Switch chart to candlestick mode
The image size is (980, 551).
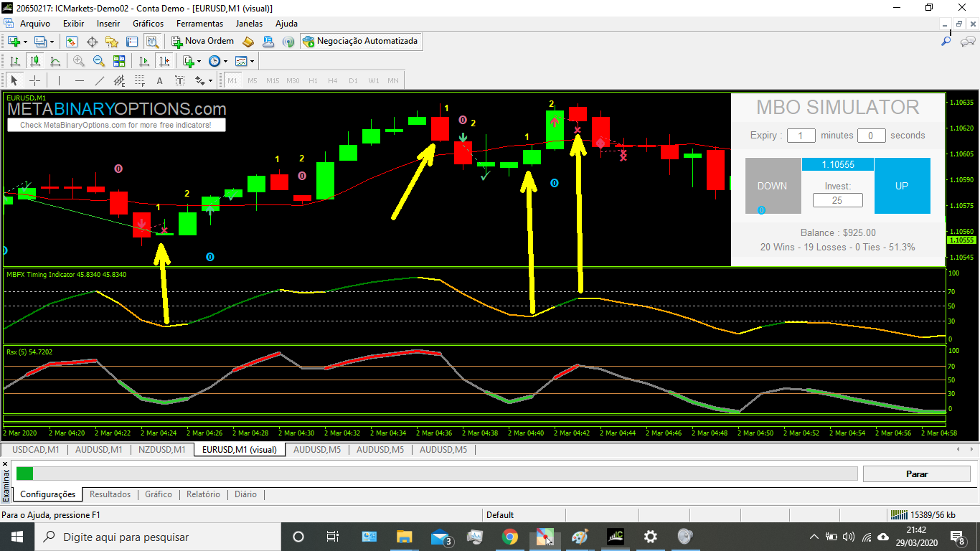coord(34,61)
